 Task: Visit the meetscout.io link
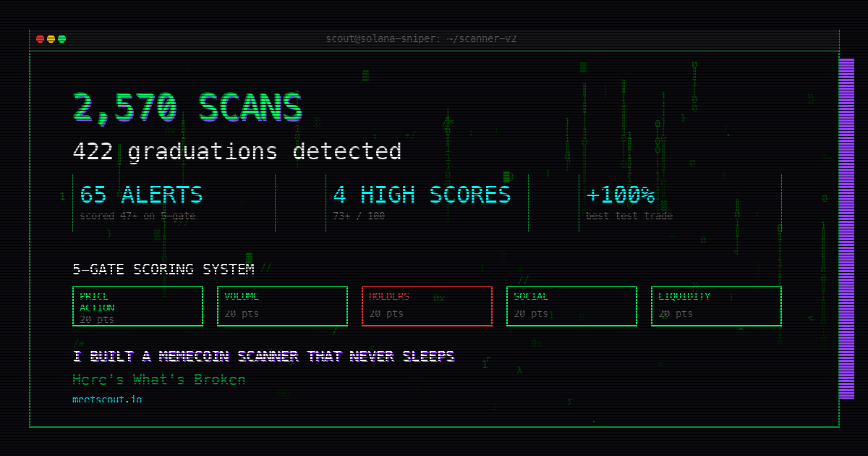pos(107,399)
